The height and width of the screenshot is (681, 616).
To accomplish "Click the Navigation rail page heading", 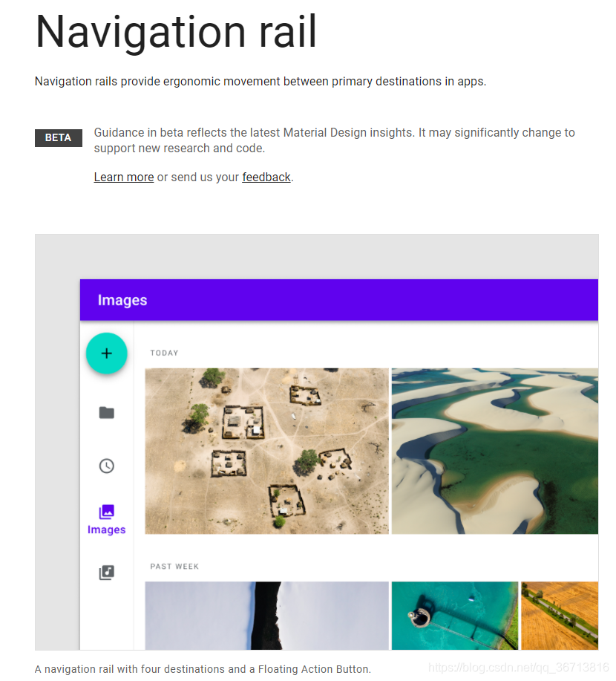I will pos(176,32).
